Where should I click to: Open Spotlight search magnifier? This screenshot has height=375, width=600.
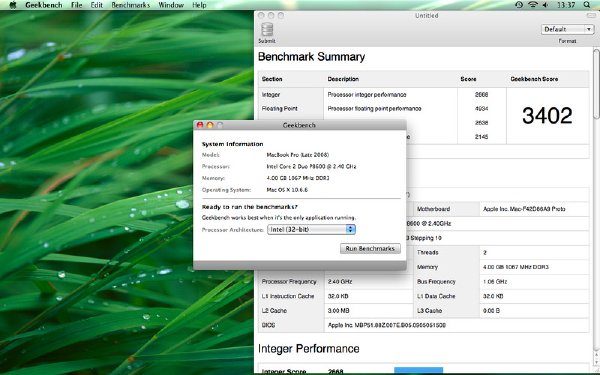point(587,5)
